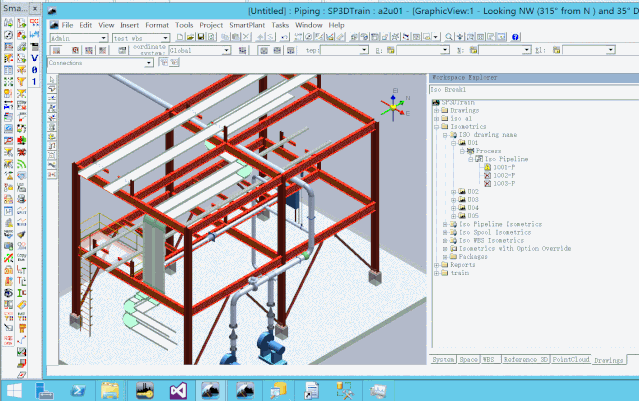Select the 'Iso WBS Isometrics' node
The height and width of the screenshot is (401, 639).
491,240
